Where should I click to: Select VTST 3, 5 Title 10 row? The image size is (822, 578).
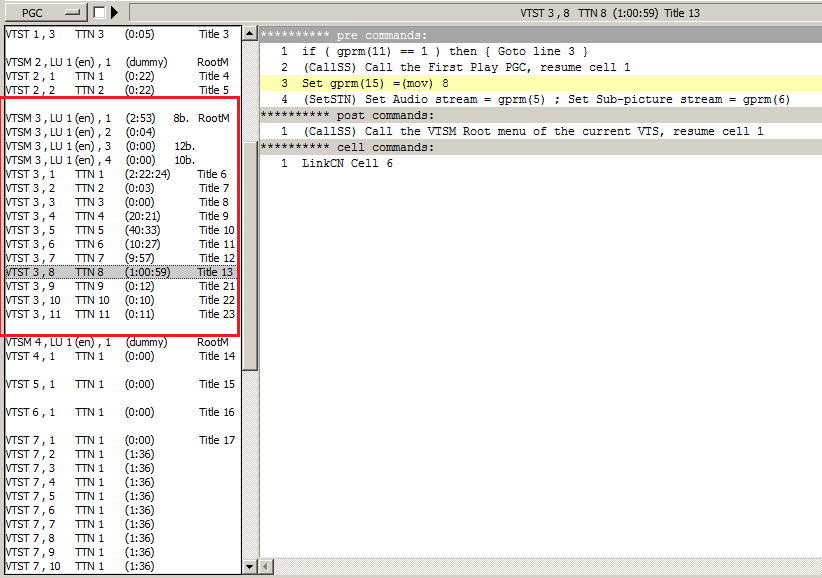tap(122, 231)
